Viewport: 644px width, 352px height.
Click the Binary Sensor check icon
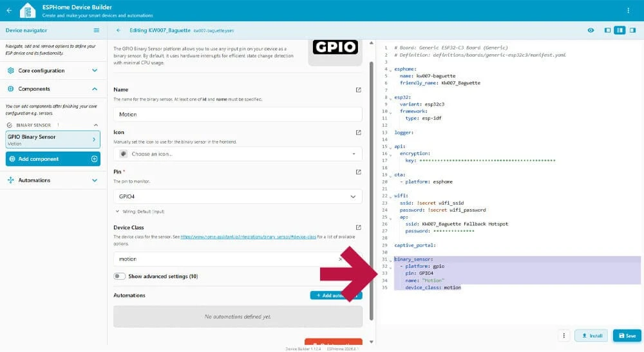pos(10,125)
